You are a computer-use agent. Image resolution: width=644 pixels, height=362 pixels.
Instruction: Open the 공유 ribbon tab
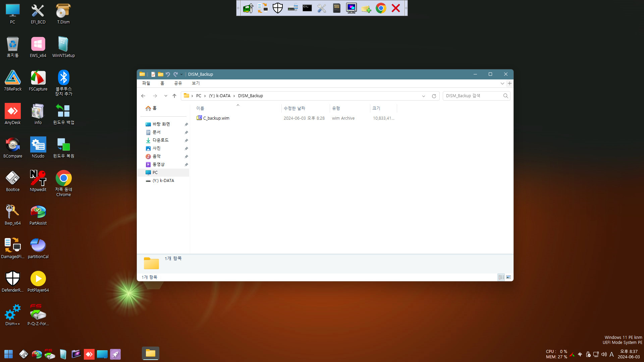[178, 83]
